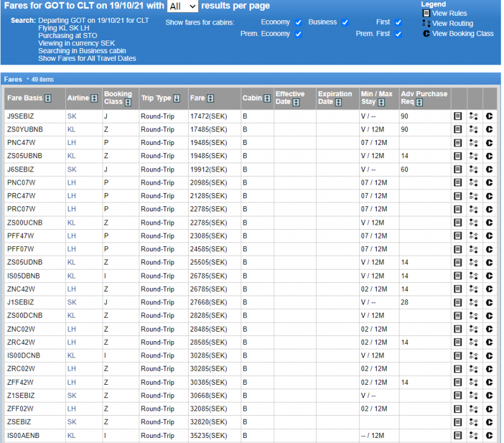
Task: Open rules icon for J9SEBIZ fare
Action: [x=458, y=116]
